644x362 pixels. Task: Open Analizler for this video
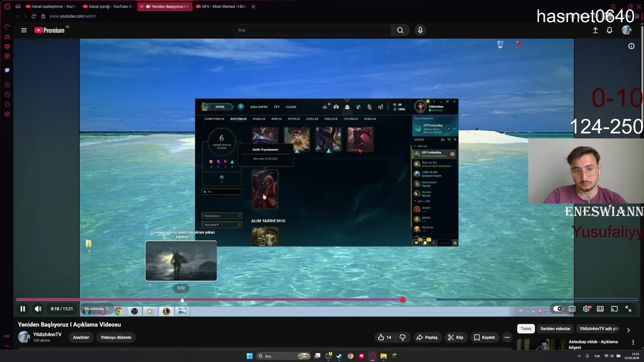click(x=81, y=337)
